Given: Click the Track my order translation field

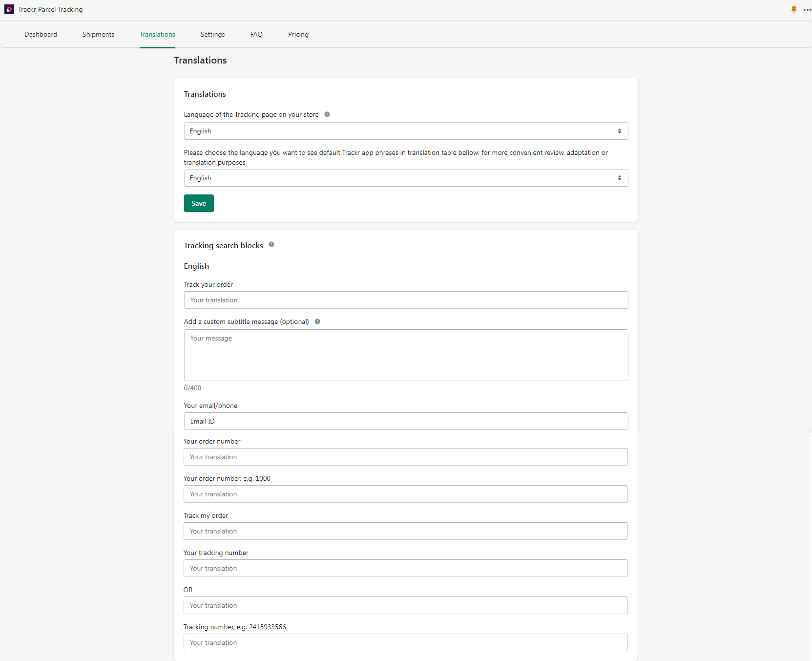Looking at the screenshot, I should (405, 531).
